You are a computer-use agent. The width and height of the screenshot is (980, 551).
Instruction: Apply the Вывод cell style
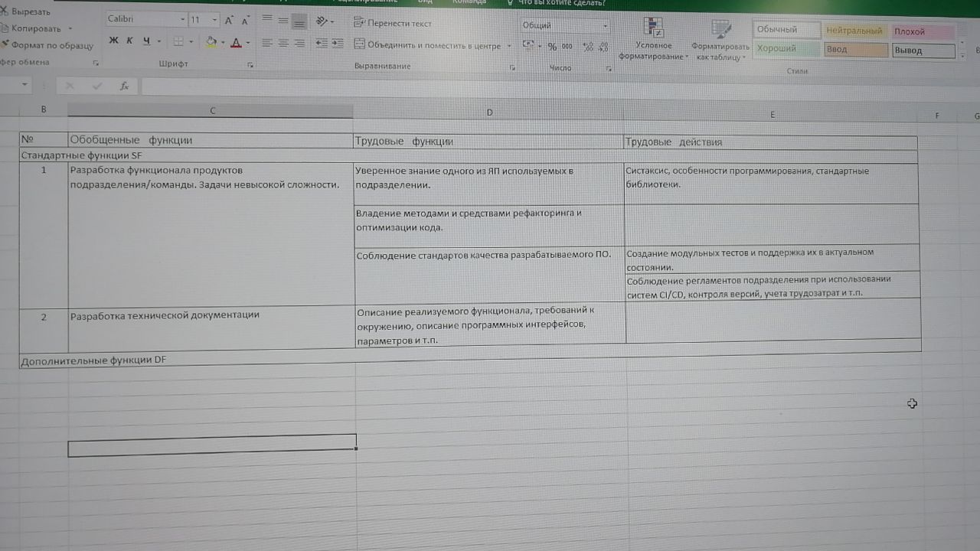[x=923, y=51]
